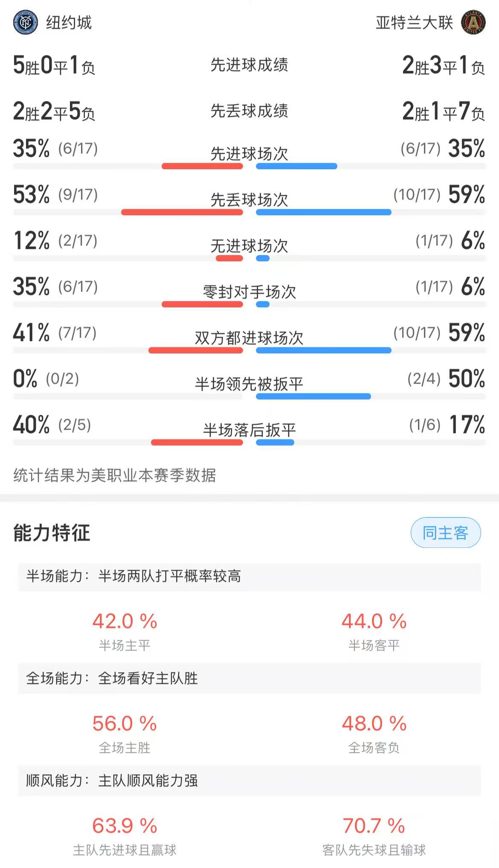Open the 亚特兰大联 team name
The height and width of the screenshot is (868, 499).
pyautogui.click(x=414, y=23)
